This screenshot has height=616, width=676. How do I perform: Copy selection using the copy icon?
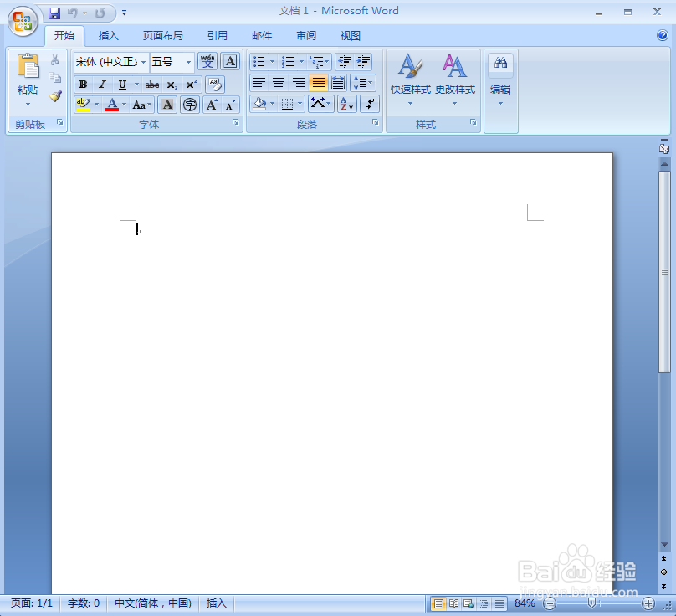tap(54, 78)
